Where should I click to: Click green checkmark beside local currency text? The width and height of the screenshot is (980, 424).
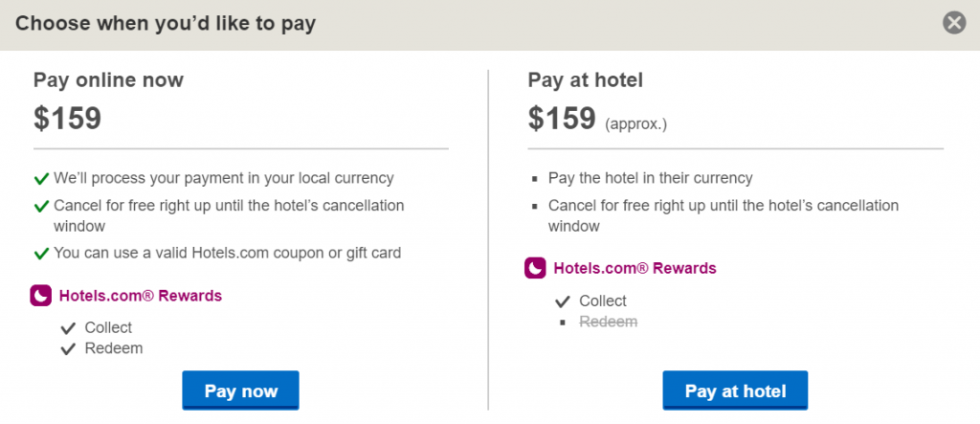[x=41, y=179]
